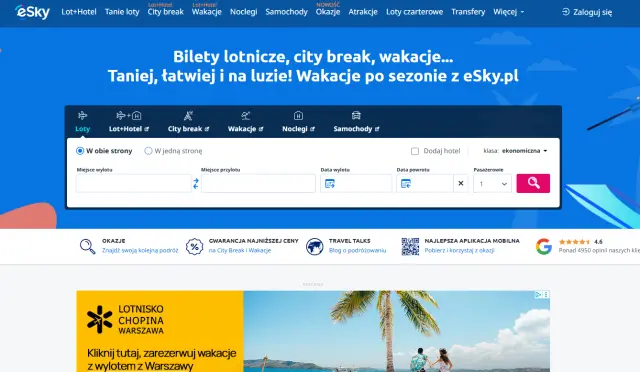Image resolution: width=640 pixels, height=372 pixels.
Task: Click Pobierz i korzystaj z okazji link
Action: (459, 250)
